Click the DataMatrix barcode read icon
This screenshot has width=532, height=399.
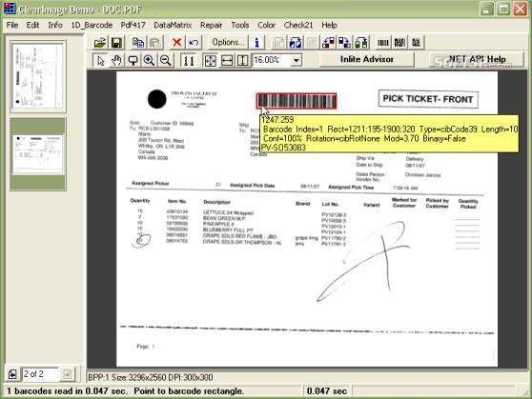(416, 43)
